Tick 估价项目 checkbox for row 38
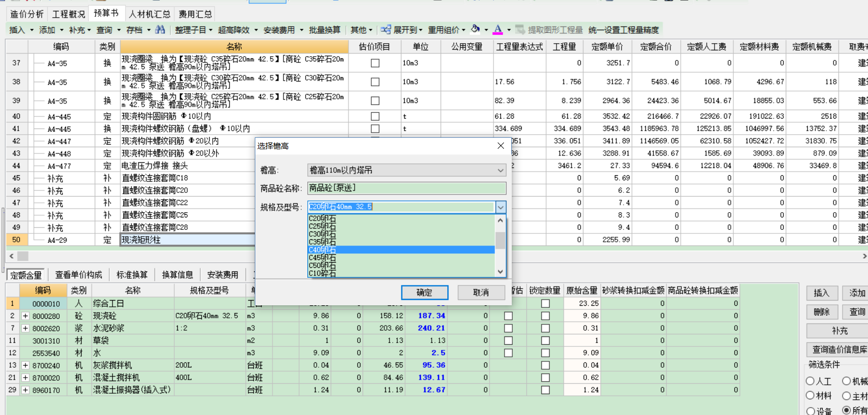The height and width of the screenshot is (415, 868). coord(375,82)
